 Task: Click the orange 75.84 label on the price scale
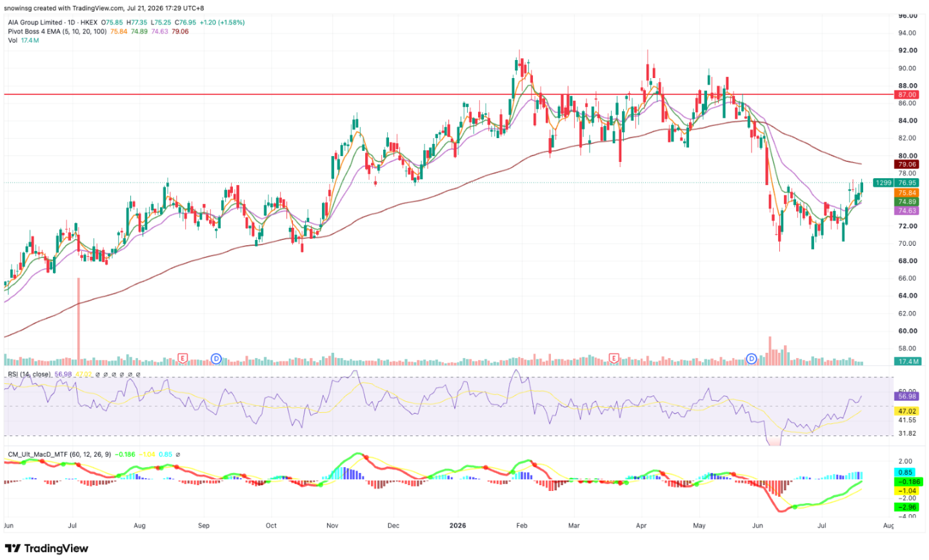[x=906, y=193]
